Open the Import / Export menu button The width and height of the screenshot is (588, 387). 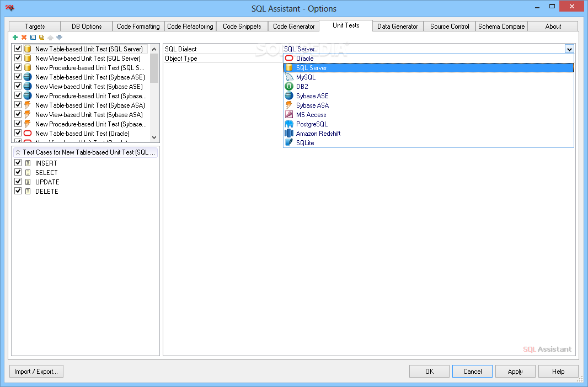coord(36,371)
